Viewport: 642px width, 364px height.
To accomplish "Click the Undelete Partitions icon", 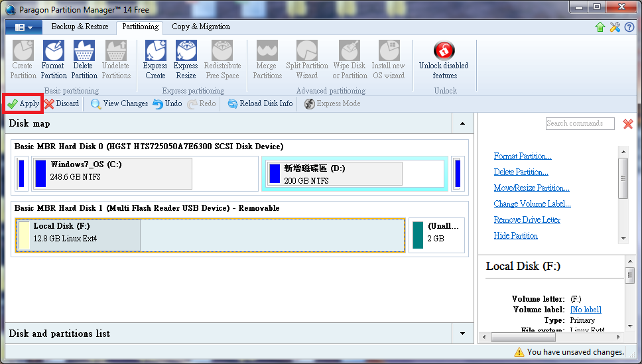I will (116, 60).
